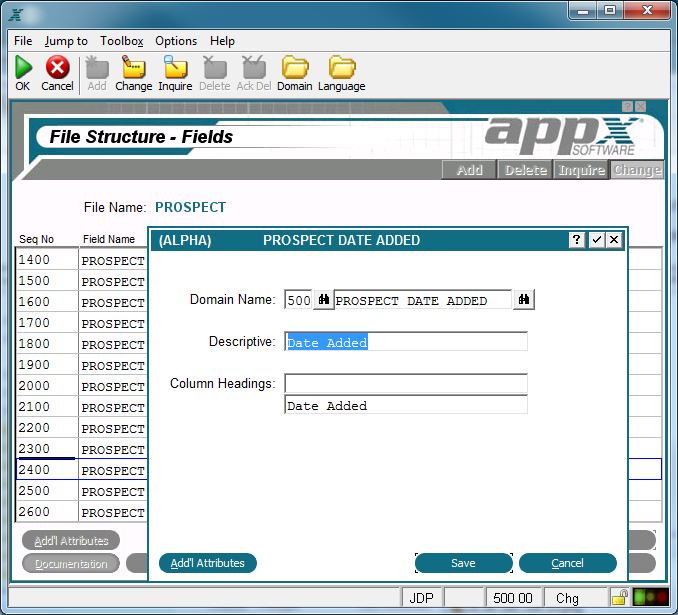Click the PROSPECT DATE ADDED domain name field
Image resolution: width=678 pixels, height=615 pixels.
pos(423,300)
